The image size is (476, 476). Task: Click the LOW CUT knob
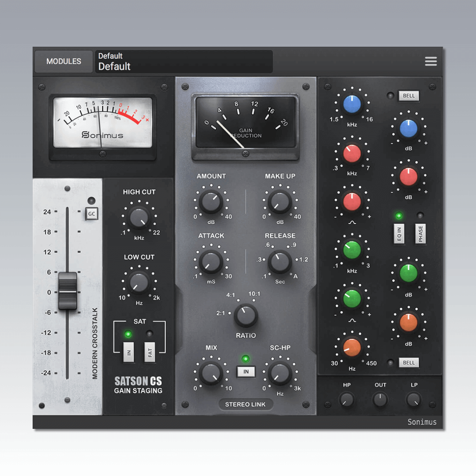click(x=139, y=283)
